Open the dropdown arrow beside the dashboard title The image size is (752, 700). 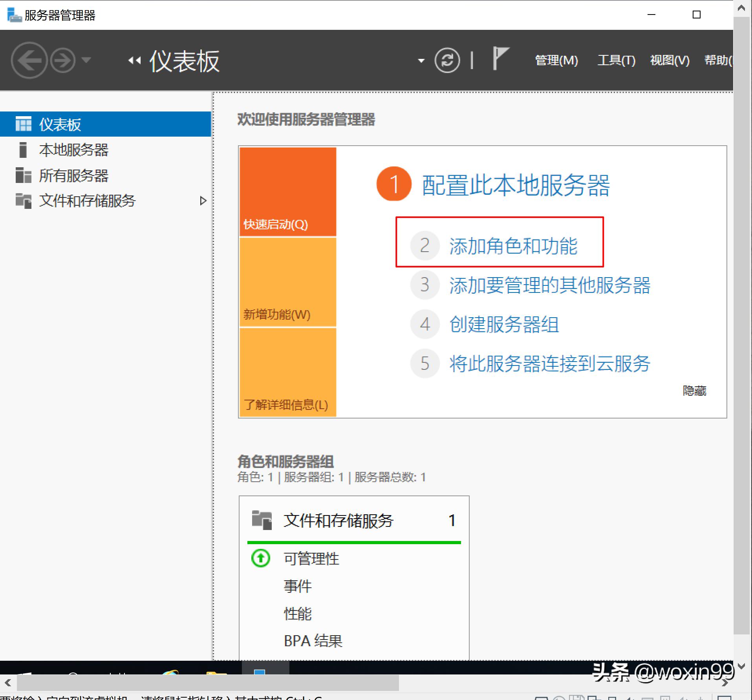421,61
